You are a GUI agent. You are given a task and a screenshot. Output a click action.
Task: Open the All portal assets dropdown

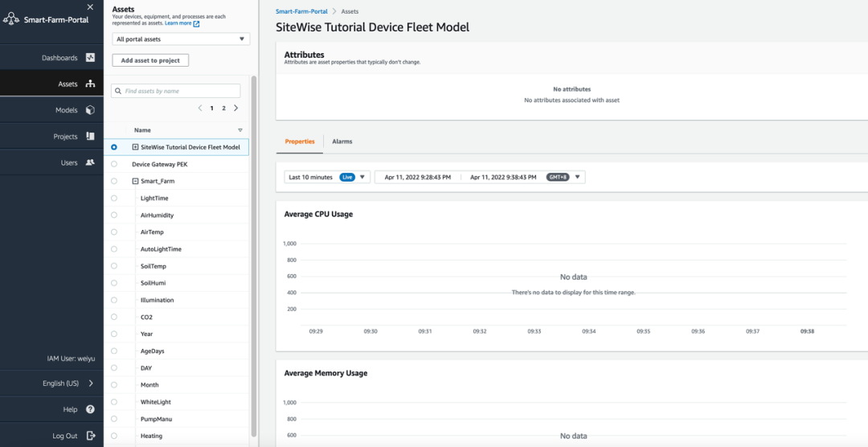[181, 39]
